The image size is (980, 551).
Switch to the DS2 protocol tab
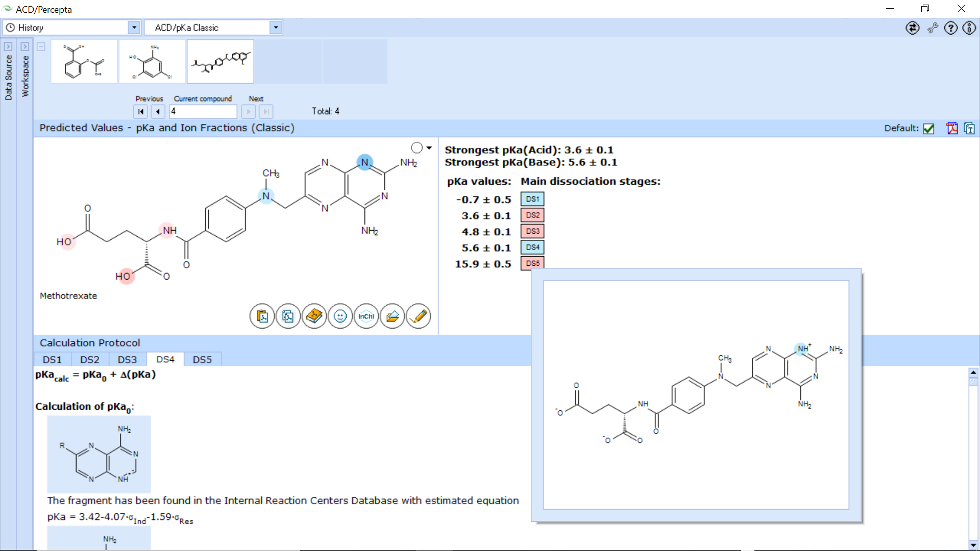point(90,360)
